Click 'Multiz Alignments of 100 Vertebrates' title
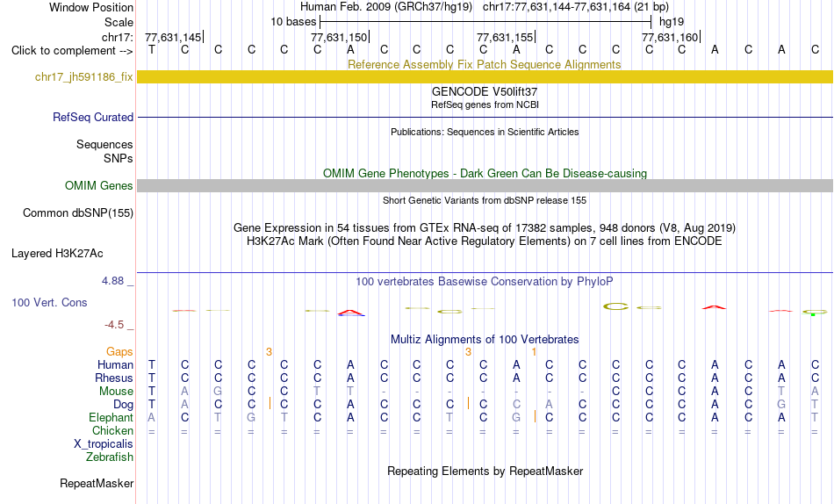 485,340
